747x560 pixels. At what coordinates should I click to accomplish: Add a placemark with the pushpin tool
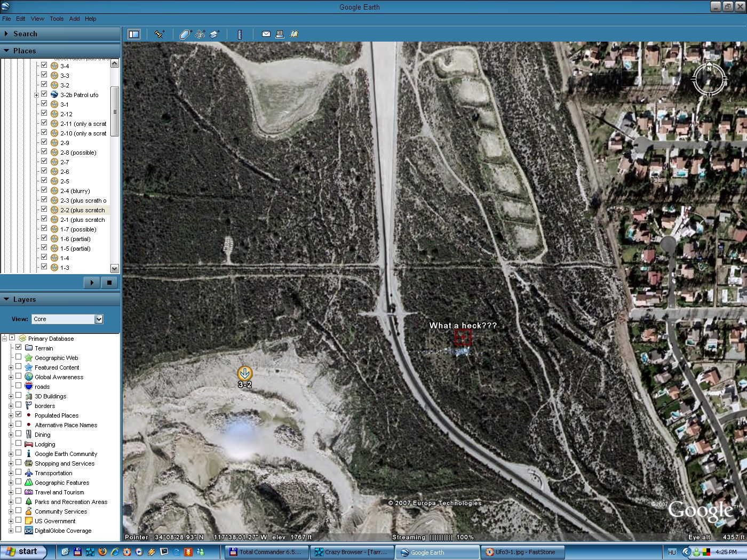click(159, 34)
